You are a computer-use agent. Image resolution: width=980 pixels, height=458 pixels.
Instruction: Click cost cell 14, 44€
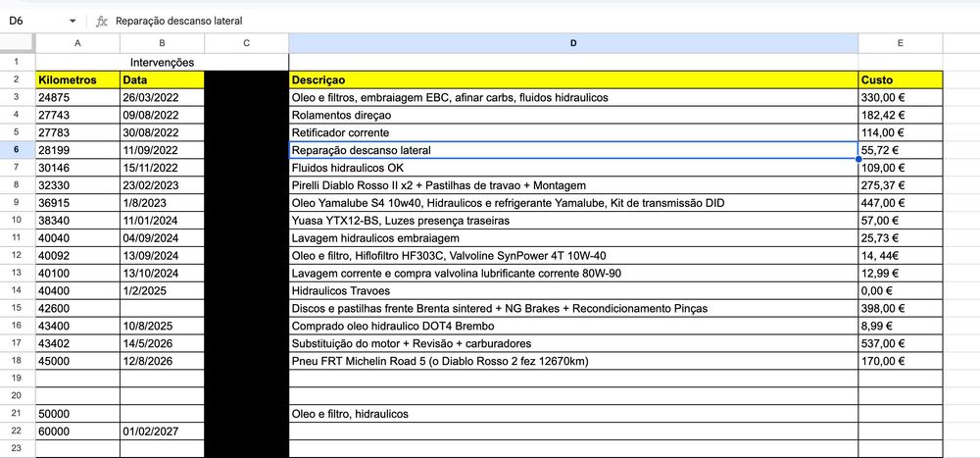tap(900, 255)
